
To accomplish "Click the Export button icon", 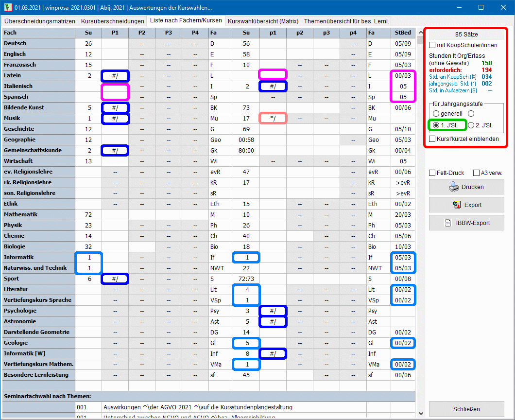I will click(456, 205).
